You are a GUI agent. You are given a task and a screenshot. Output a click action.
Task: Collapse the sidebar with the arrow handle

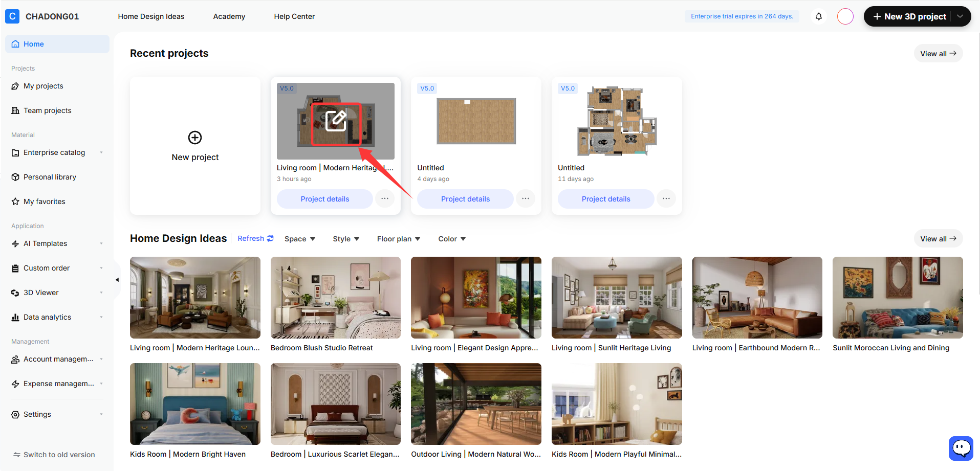point(117,280)
